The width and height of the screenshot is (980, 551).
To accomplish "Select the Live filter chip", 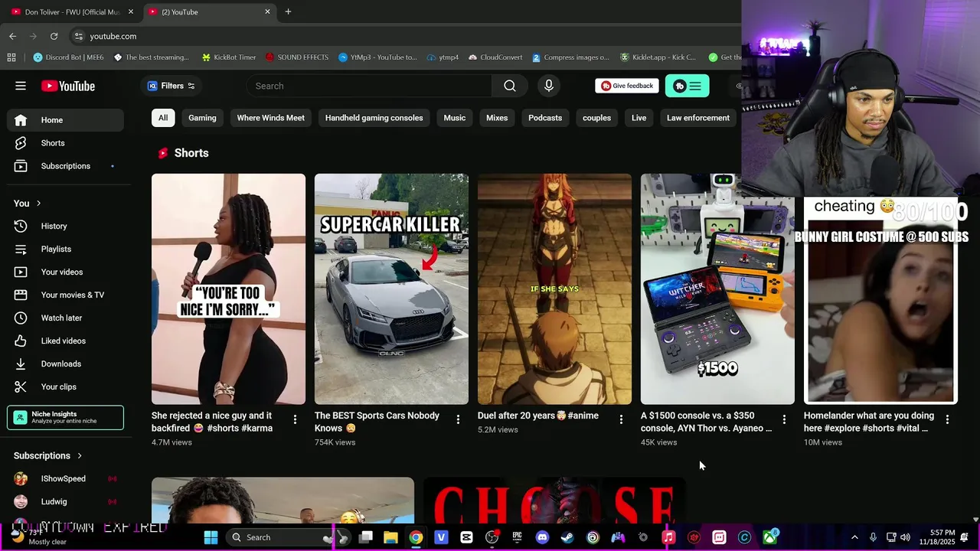I will point(639,118).
